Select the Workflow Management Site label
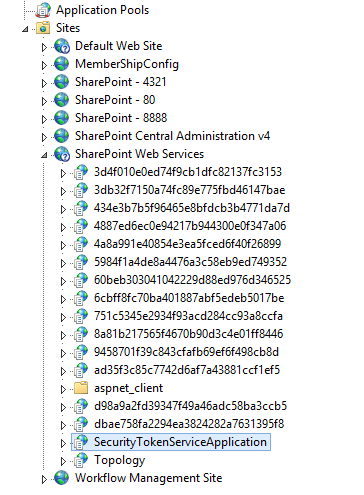364x495 pixels. pyautogui.click(x=149, y=478)
